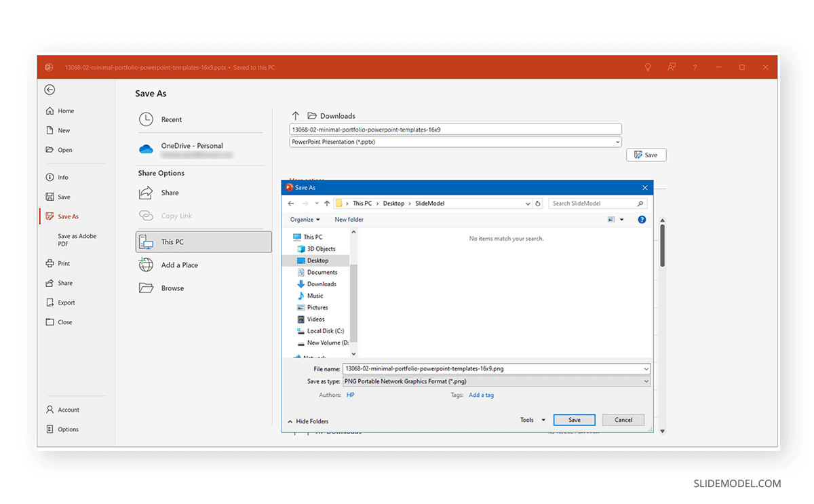The height and width of the screenshot is (504, 814).
Task: Click the refresh icon in the address bar
Action: [x=538, y=203]
